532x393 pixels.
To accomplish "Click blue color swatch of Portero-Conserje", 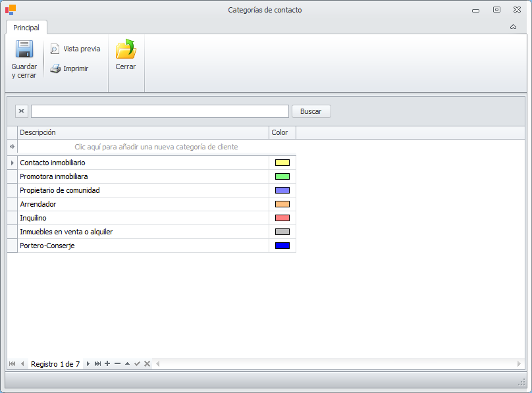I will point(282,246).
